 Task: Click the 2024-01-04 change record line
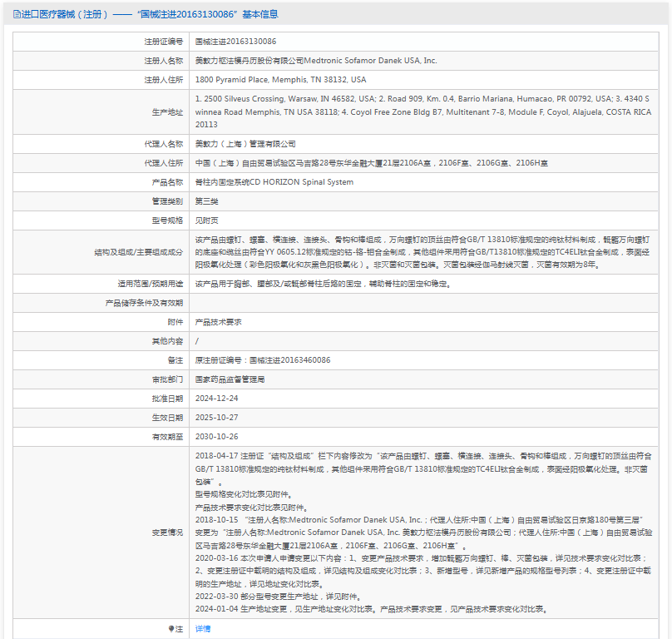coord(372,609)
